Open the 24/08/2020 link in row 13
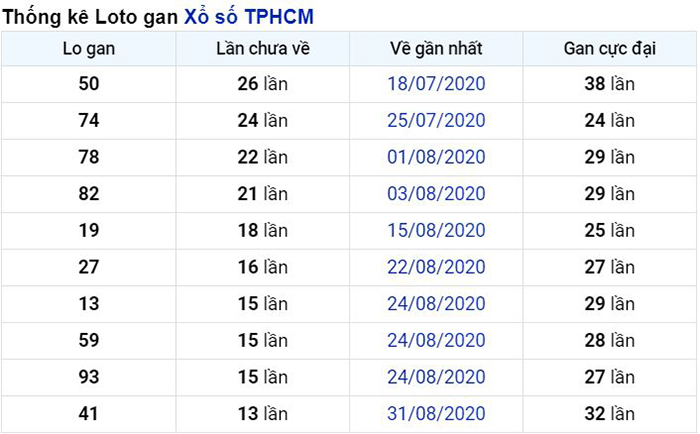The image size is (700, 434). coord(436,304)
